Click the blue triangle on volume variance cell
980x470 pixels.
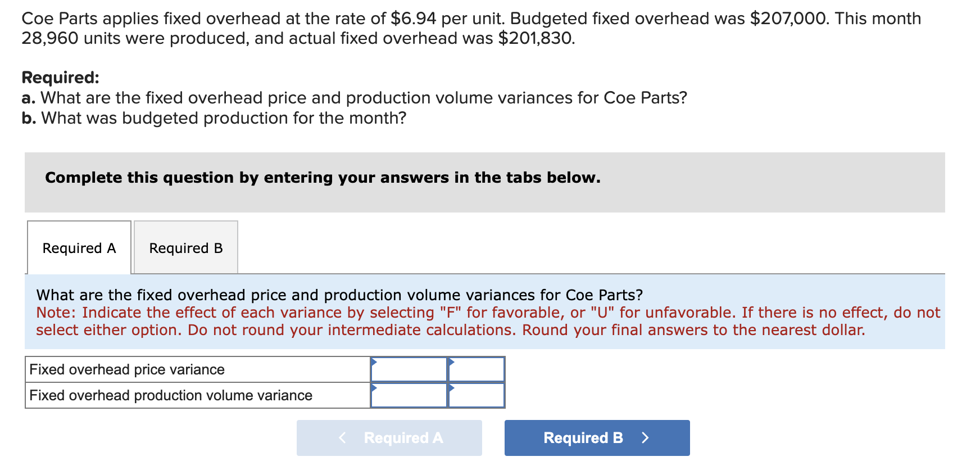click(373, 388)
